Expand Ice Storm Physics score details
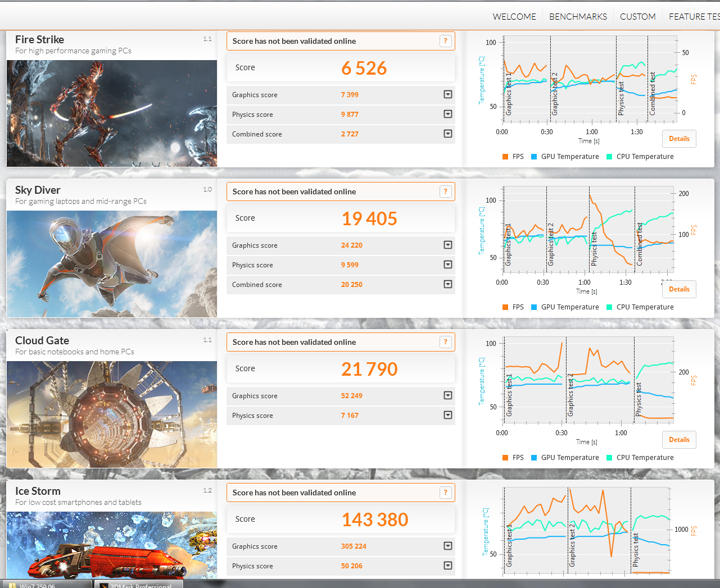 (x=448, y=566)
